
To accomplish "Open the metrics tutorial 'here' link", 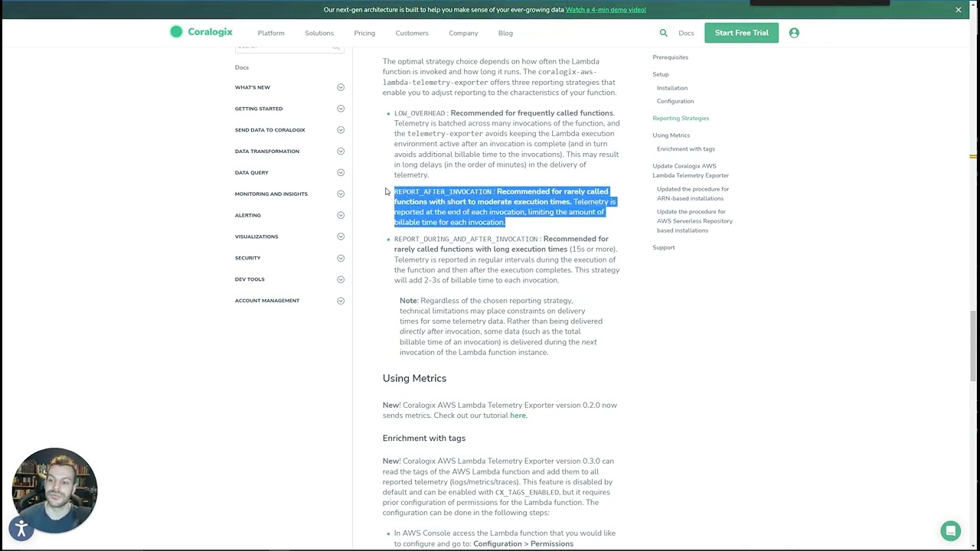I will coord(518,416).
